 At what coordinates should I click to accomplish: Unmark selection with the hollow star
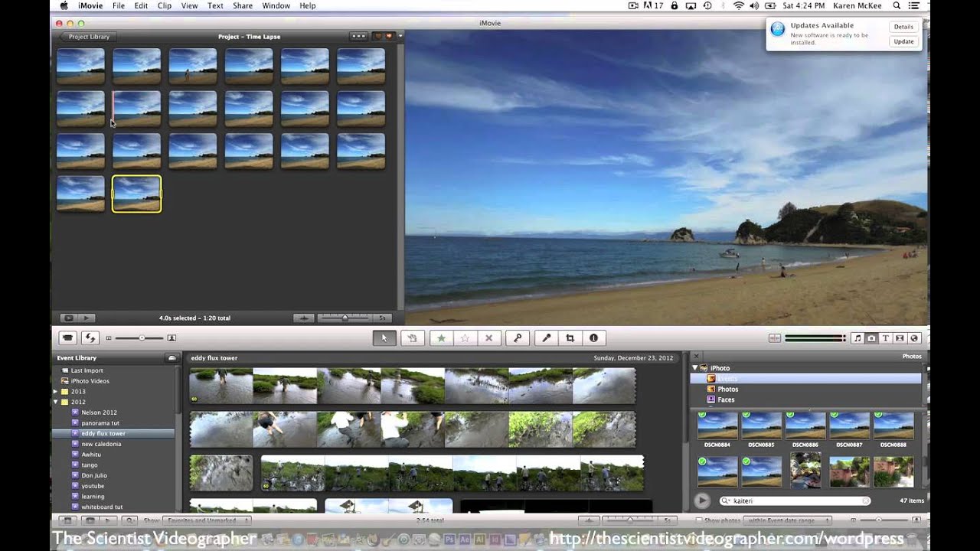click(x=465, y=337)
